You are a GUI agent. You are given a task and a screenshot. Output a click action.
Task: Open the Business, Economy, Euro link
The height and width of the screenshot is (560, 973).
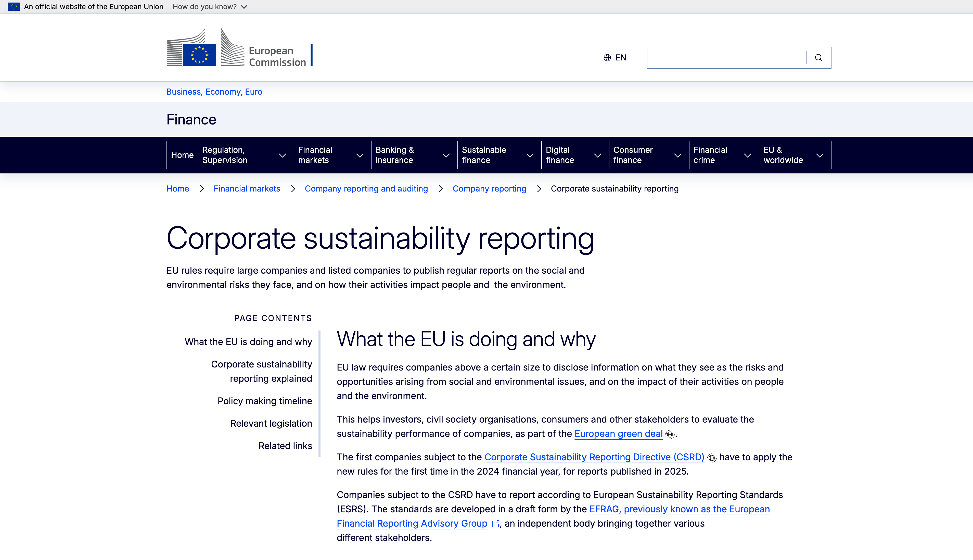[214, 92]
